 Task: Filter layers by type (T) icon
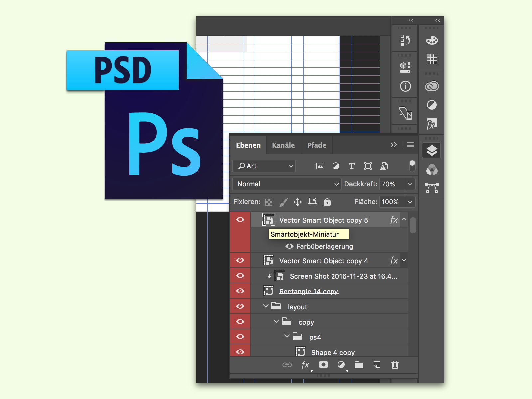pyautogui.click(x=352, y=166)
